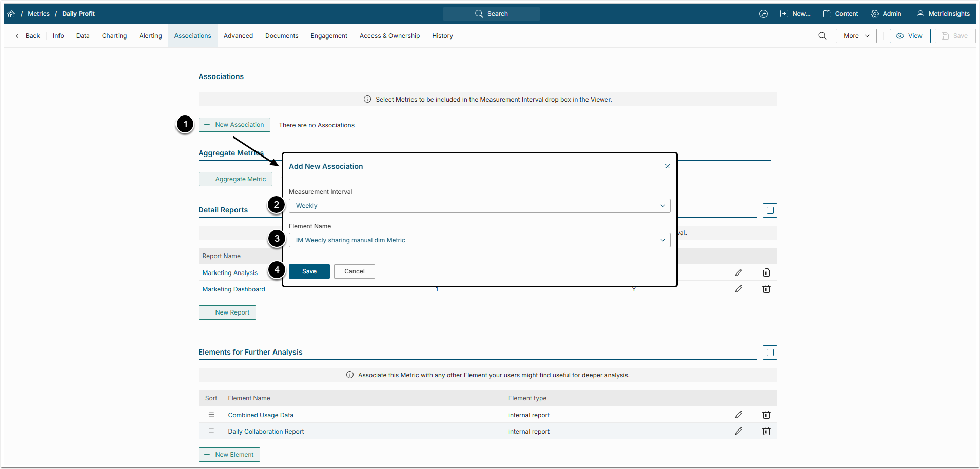Viewport: 980px width, 469px height.
Task: Save the new association in the dialog
Action: (x=309, y=271)
